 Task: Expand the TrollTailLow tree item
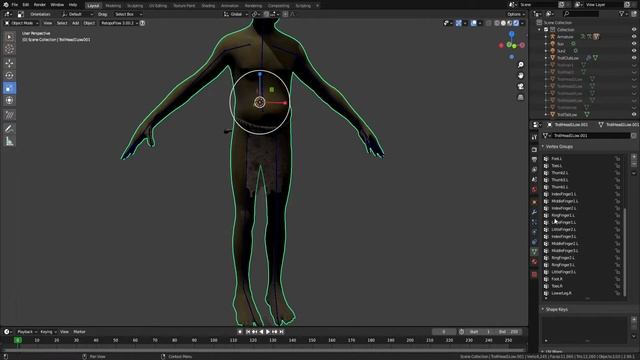point(546,114)
